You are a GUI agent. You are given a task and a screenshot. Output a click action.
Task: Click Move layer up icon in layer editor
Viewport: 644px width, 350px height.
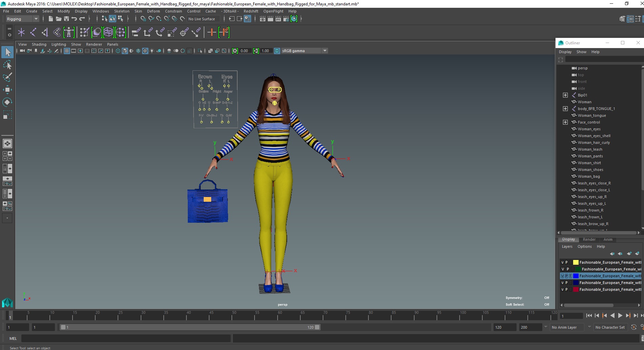click(612, 254)
